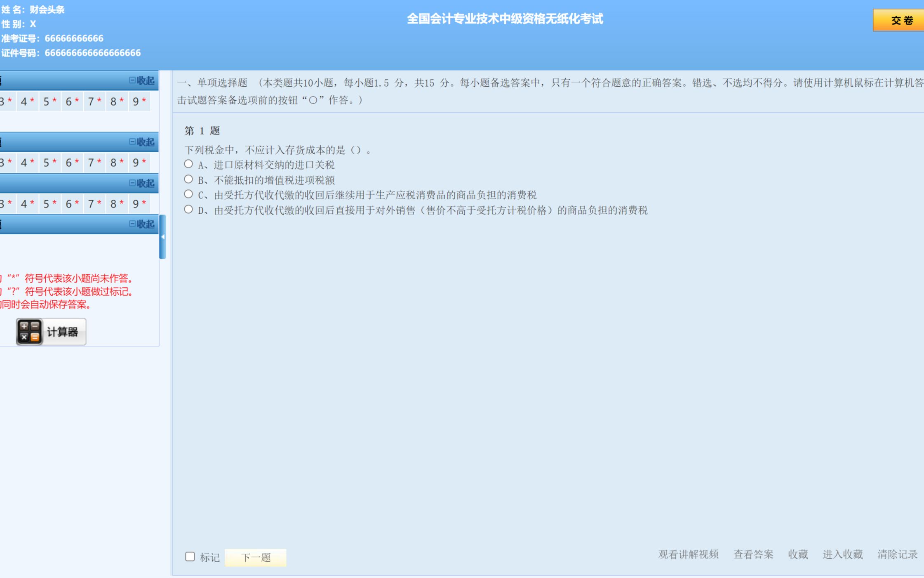Choose option D 直接用于对外销售
This screenshot has width=924, height=578.
tap(188, 209)
